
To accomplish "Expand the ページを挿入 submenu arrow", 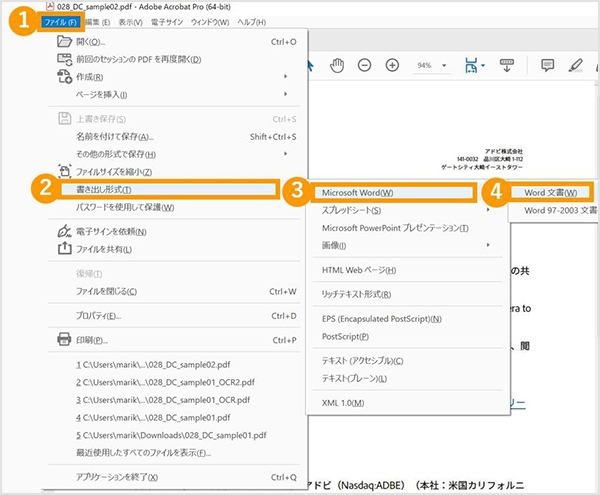I will [285, 94].
